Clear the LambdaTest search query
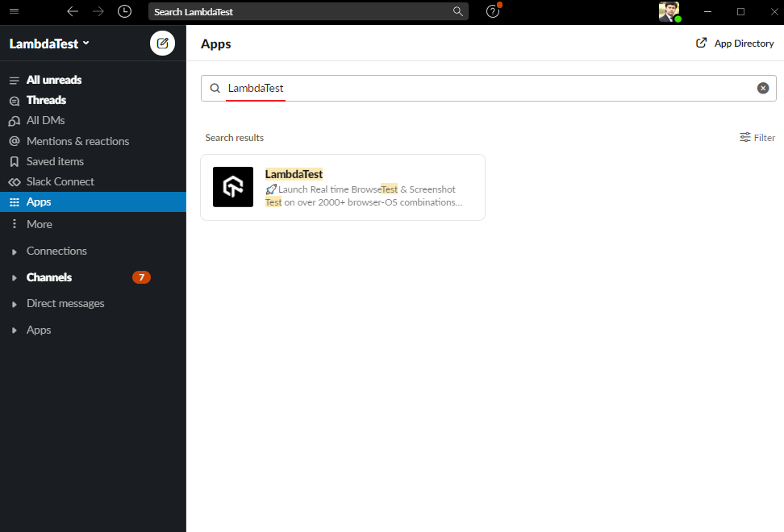 tap(763, 88)
